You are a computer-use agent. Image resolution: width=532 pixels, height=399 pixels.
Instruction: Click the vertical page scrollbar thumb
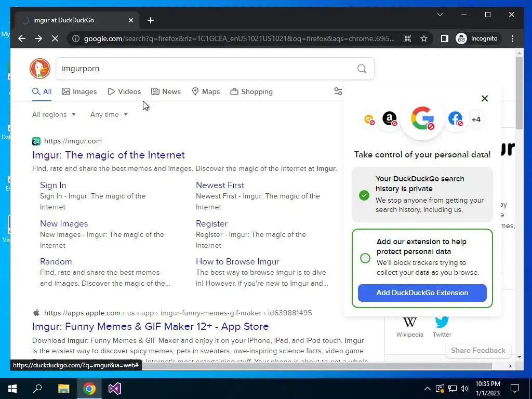519,94
